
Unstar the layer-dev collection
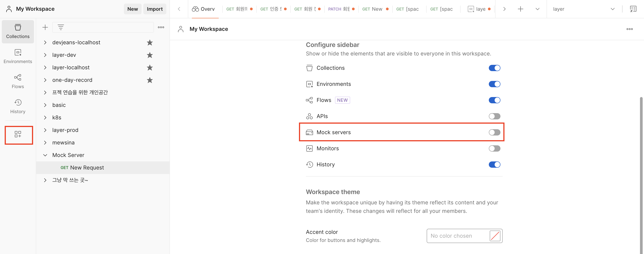[x=150, y=55]
